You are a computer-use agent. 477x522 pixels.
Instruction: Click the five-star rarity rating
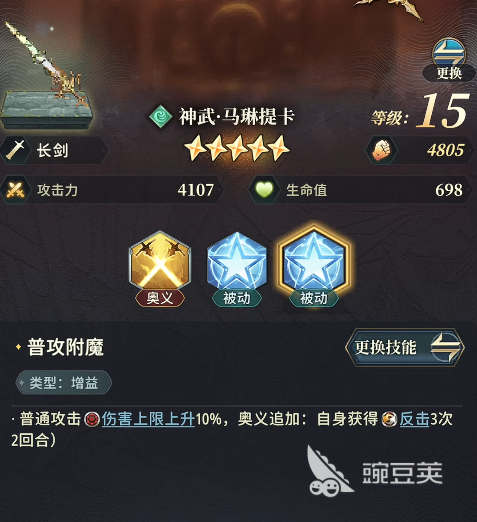(237, 148)
